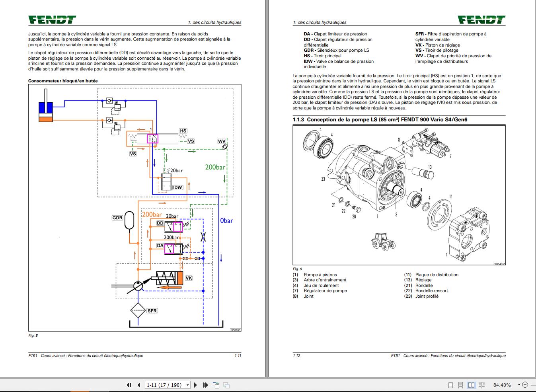Skip to the last page

tap(205, 385)
